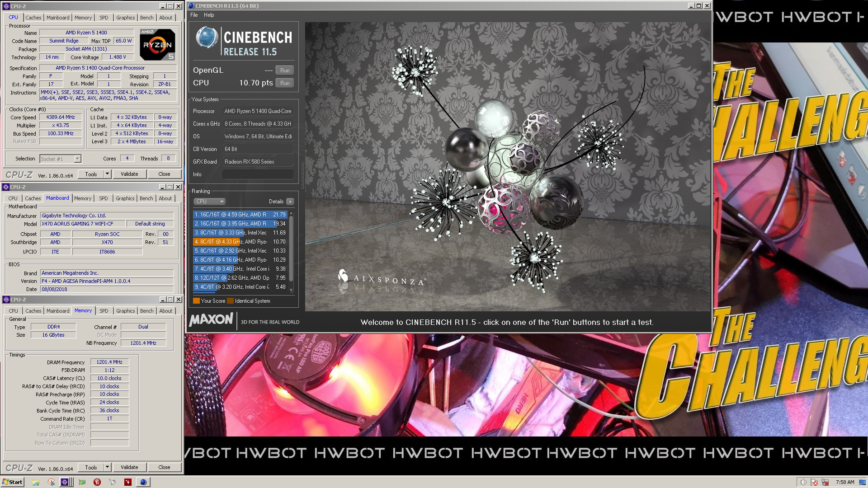868x488 pixels.
Task: Click the taskbar clock showing 7:58 AM
Action: (845, 482)
